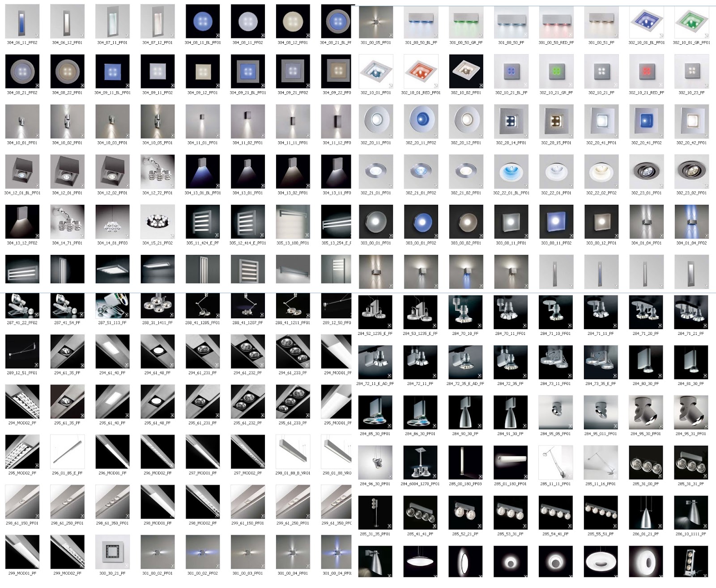Click file name 304_07_12_PF01
Viewport: 716px width, 588px height.
pyautogui.click(x=158, y=43)
